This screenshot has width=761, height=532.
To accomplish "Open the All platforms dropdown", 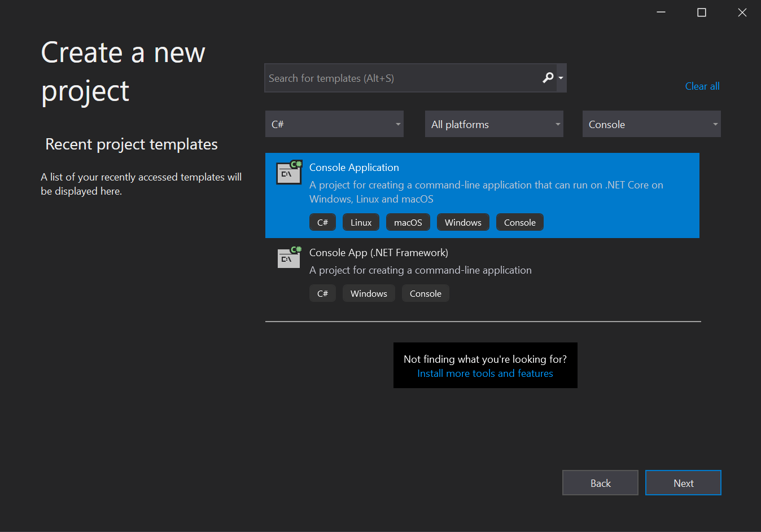I will click(x=494, y=124).
